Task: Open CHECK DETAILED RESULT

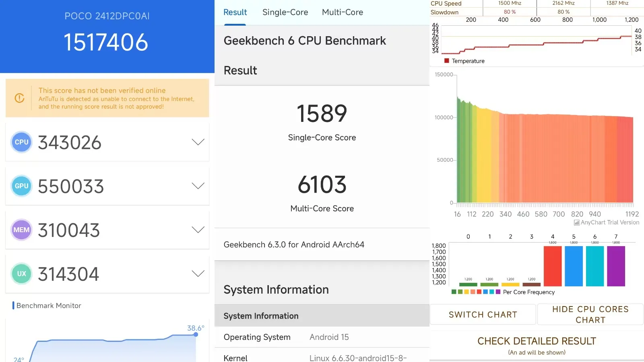Action: click(537, 345)
